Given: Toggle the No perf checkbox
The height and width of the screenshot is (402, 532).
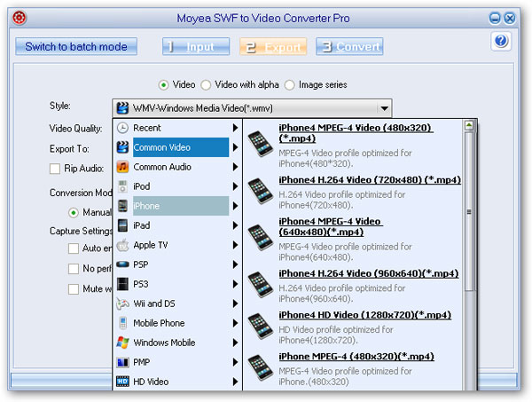Looking at the screenshot, I should 74,269.
